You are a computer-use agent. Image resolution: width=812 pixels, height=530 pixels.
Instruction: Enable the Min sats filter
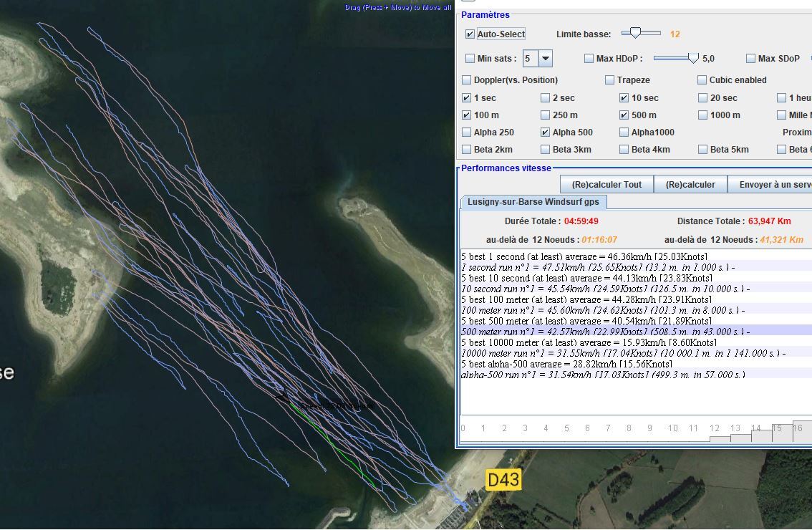[x=470, y=59]
